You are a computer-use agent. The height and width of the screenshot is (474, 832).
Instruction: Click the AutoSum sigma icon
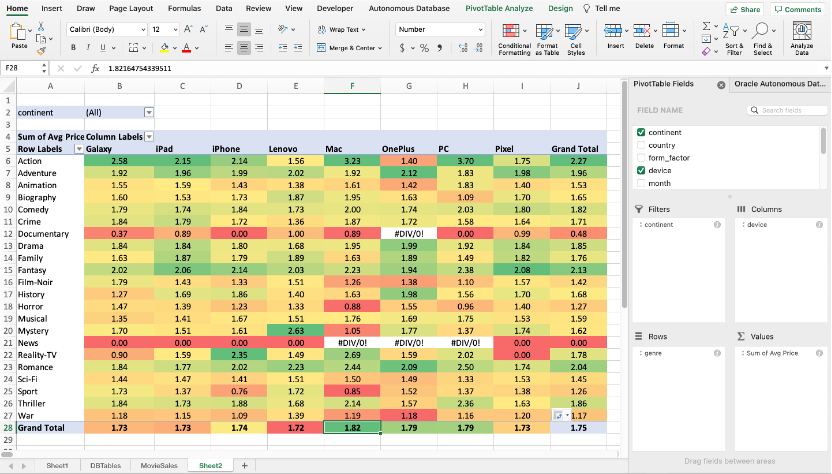706,26
